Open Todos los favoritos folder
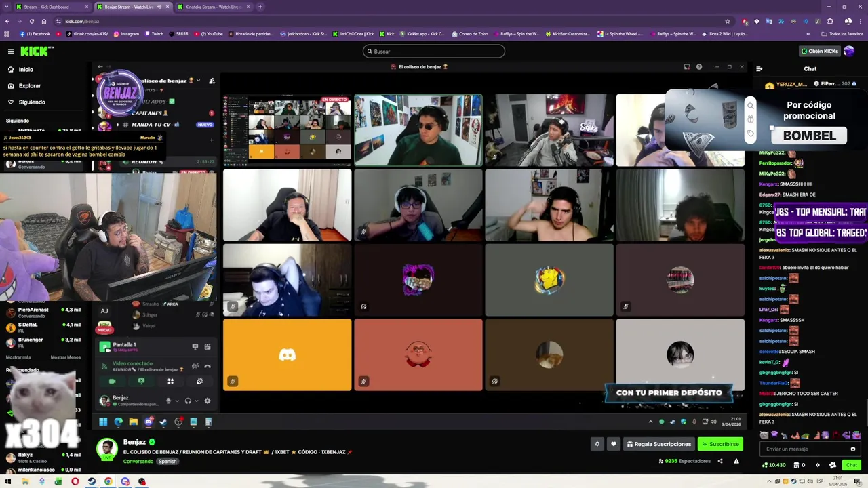The image size is (868, 488). 842,33
